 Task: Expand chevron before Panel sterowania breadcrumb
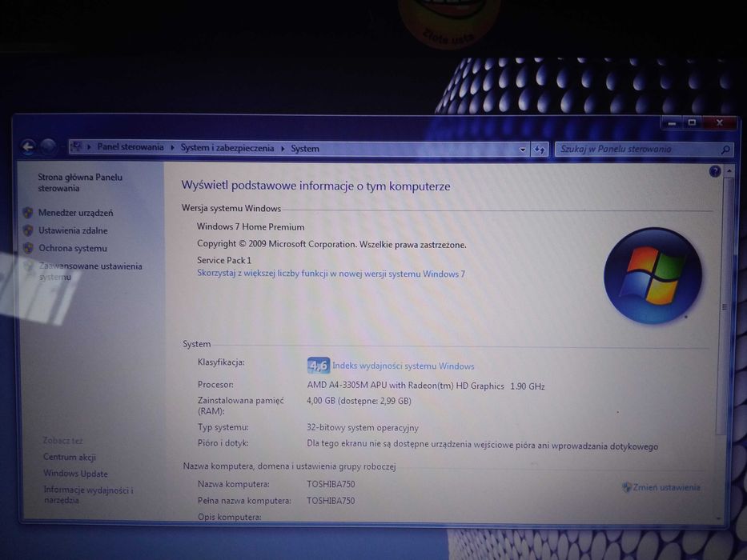tap(89, 147)
